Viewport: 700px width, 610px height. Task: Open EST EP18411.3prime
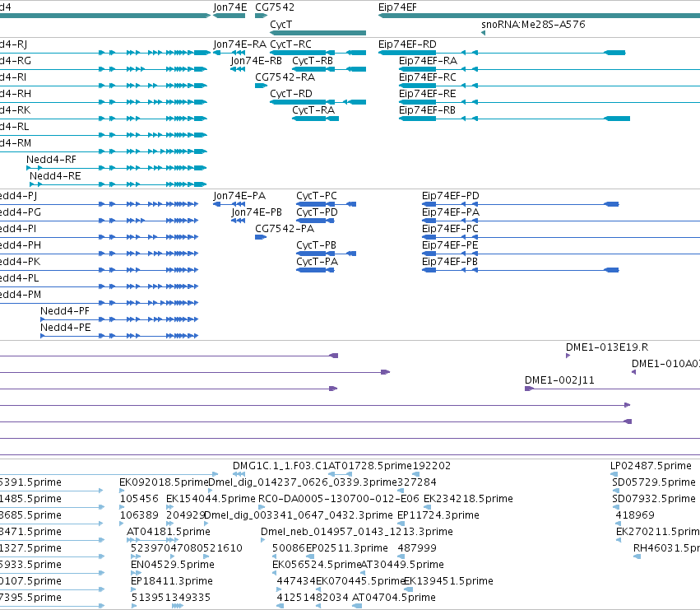point(172,581)
